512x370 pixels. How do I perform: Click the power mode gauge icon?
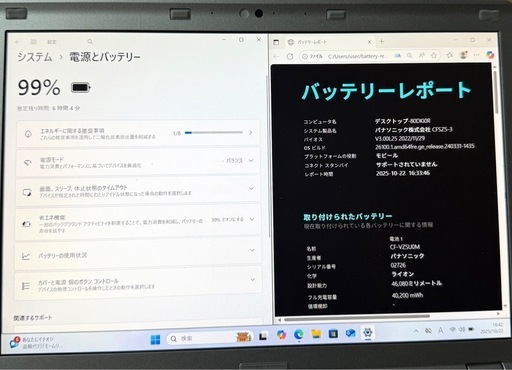tap(28, 163)
